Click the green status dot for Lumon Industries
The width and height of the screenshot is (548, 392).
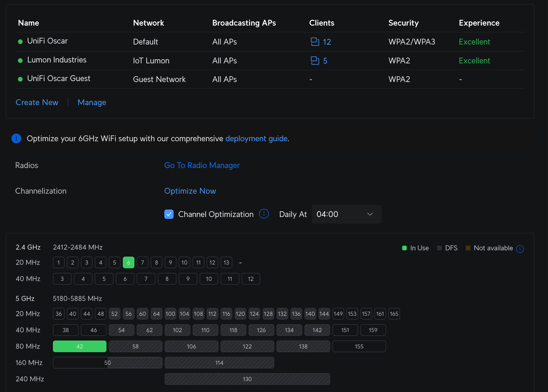click(x=20, y=61)
